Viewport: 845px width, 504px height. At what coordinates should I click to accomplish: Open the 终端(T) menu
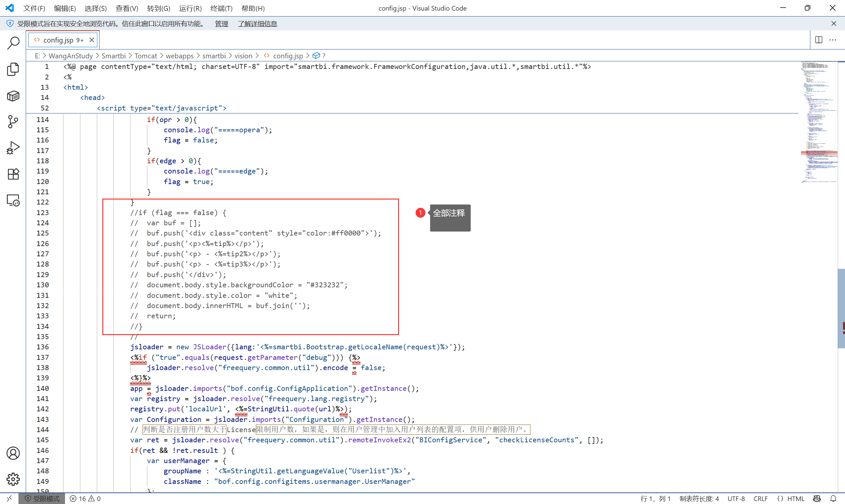(x=221, y=8)
